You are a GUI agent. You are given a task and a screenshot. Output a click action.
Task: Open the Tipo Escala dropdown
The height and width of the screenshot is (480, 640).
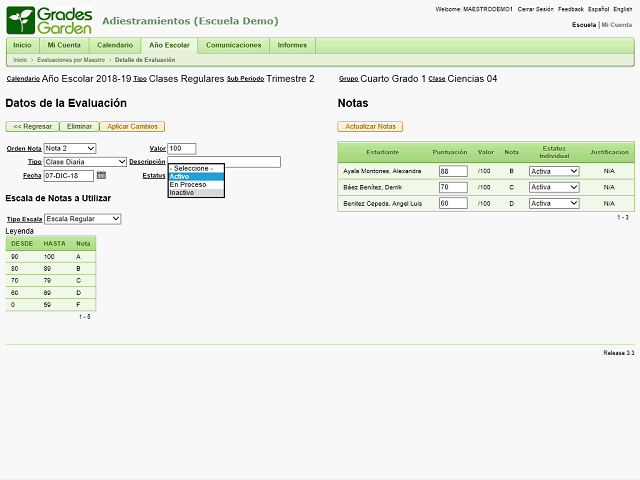(x=83, y=219)
